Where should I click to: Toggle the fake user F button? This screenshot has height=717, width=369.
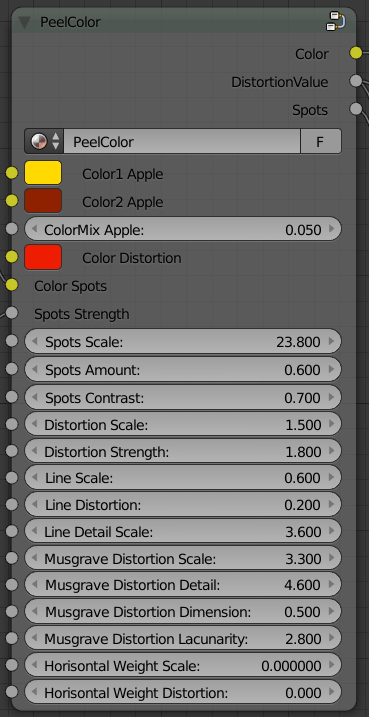click(321, 141)
